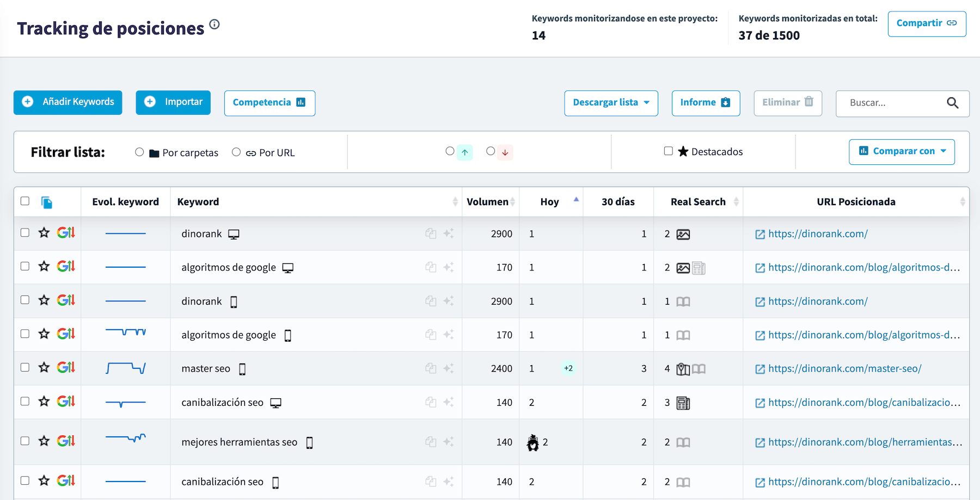Click the copy-all keywords icon in table header
Image resolution: width=980 pixels, height=500 pixels.
(x=47, y=202)
